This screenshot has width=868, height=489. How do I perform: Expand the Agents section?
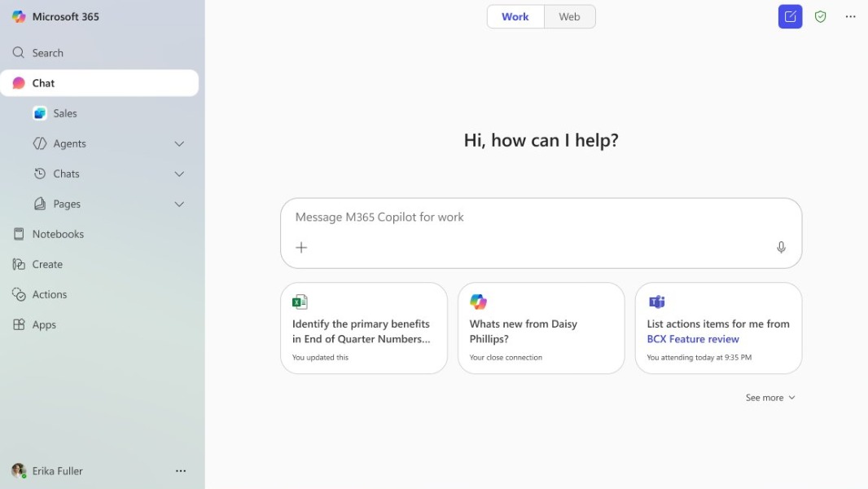tap(179, 143)
